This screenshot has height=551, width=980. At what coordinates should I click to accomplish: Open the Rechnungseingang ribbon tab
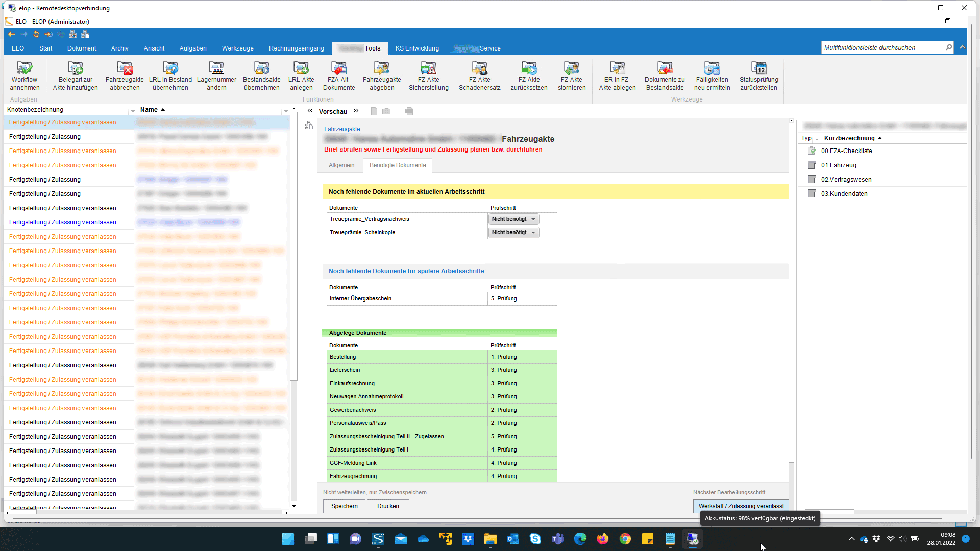tap(297, 48)
